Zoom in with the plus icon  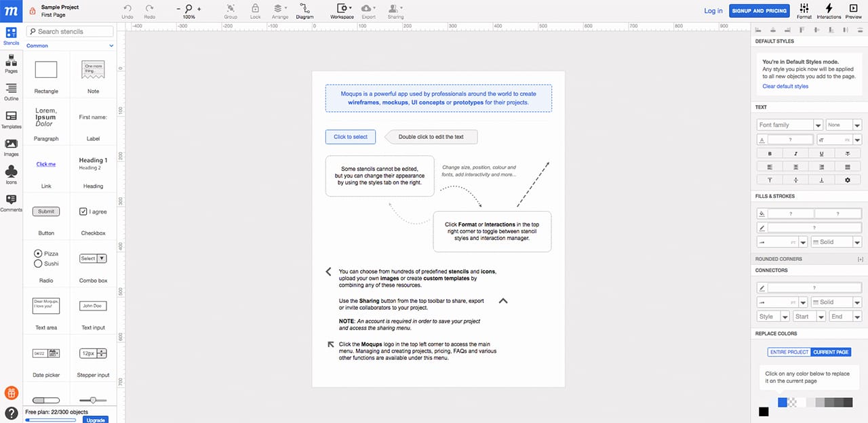click(x=199, y=9)
